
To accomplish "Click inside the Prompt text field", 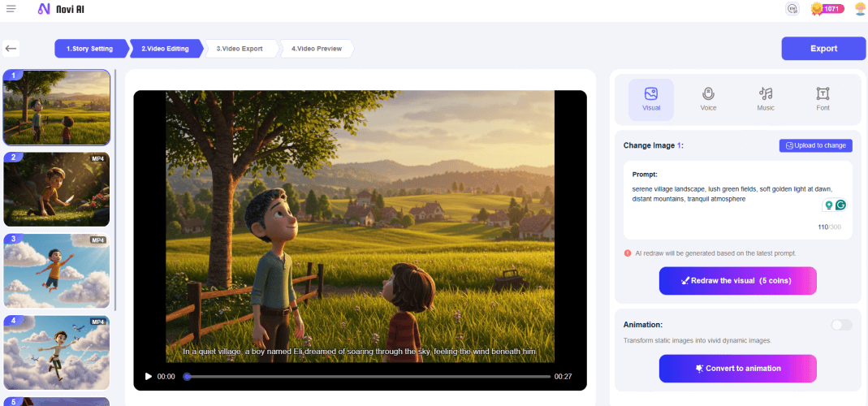I will [x=738, y=200].
